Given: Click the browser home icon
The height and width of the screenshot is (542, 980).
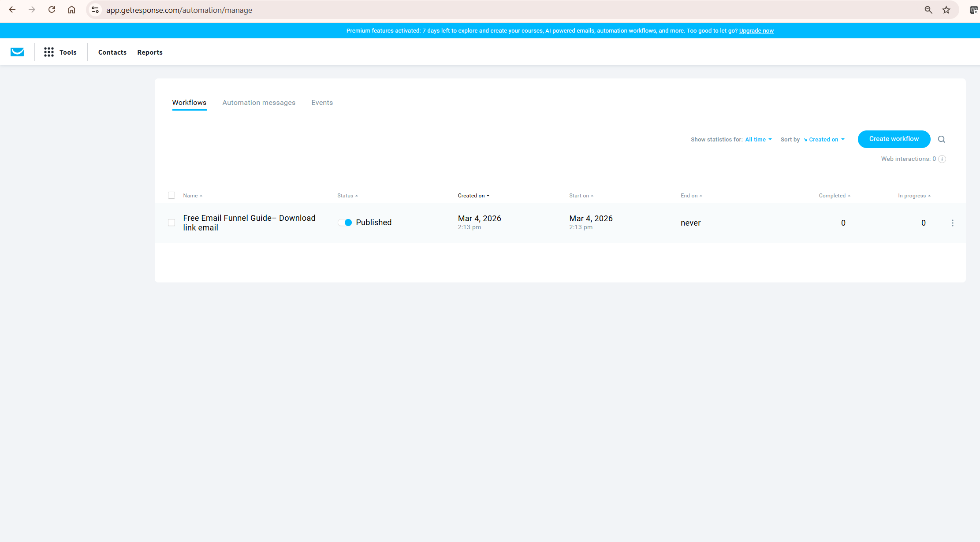Looking at the screenshot, I should click(71, 10).
